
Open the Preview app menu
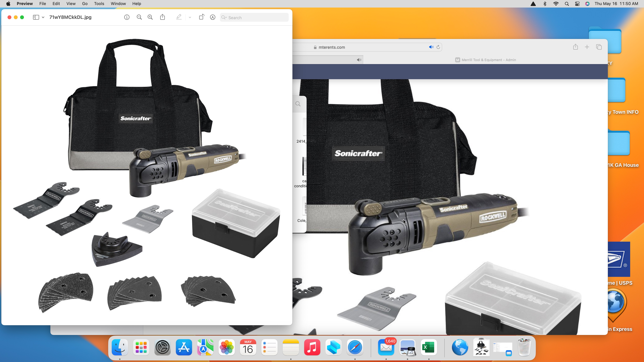tap(25, 4)
